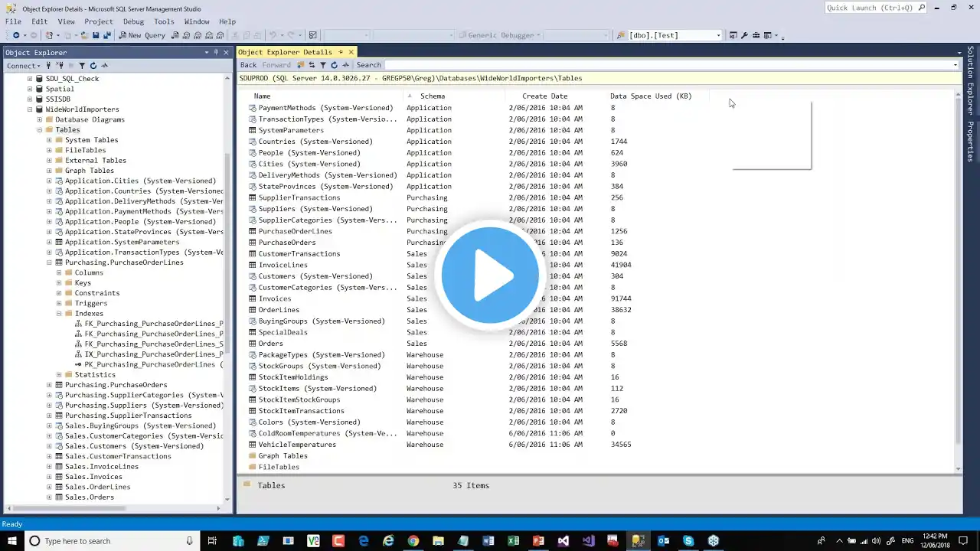
Task: Expand the Statistics folder
Action: (x=59, y=375)
